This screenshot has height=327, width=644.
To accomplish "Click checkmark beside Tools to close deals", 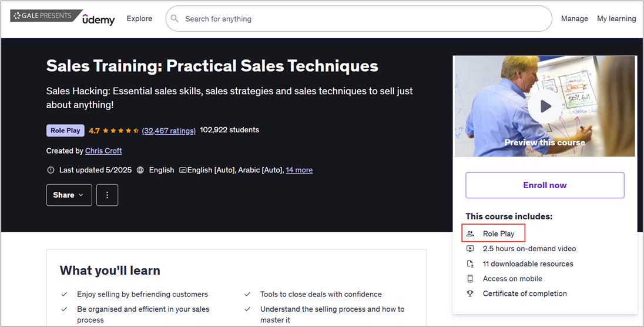I will [x=247, y=294].
